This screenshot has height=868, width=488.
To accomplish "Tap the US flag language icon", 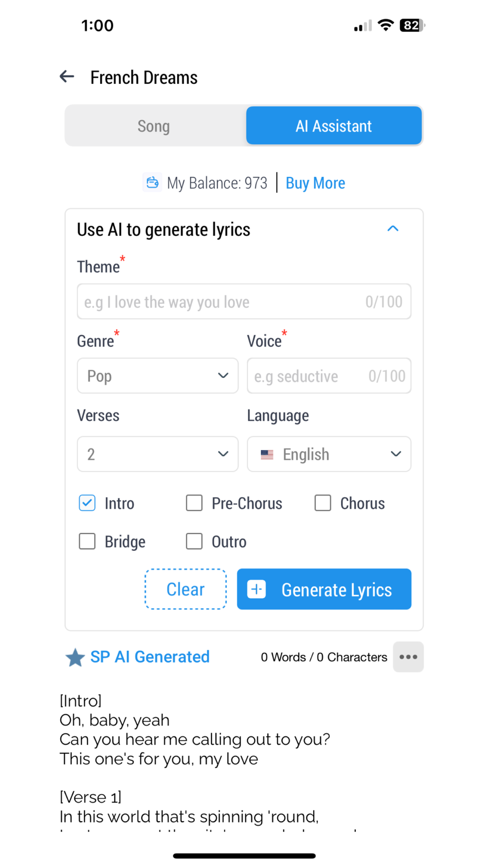I will tap(267, 455).
